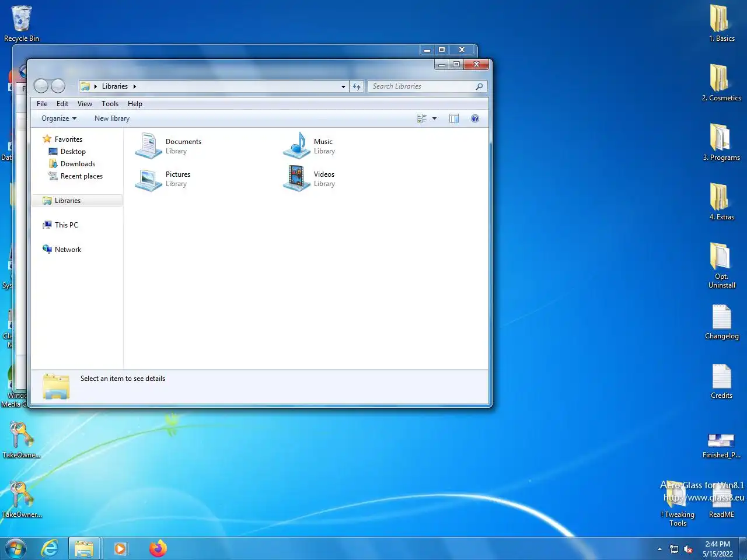Click Libraries in the address breadcrumb

115,86
